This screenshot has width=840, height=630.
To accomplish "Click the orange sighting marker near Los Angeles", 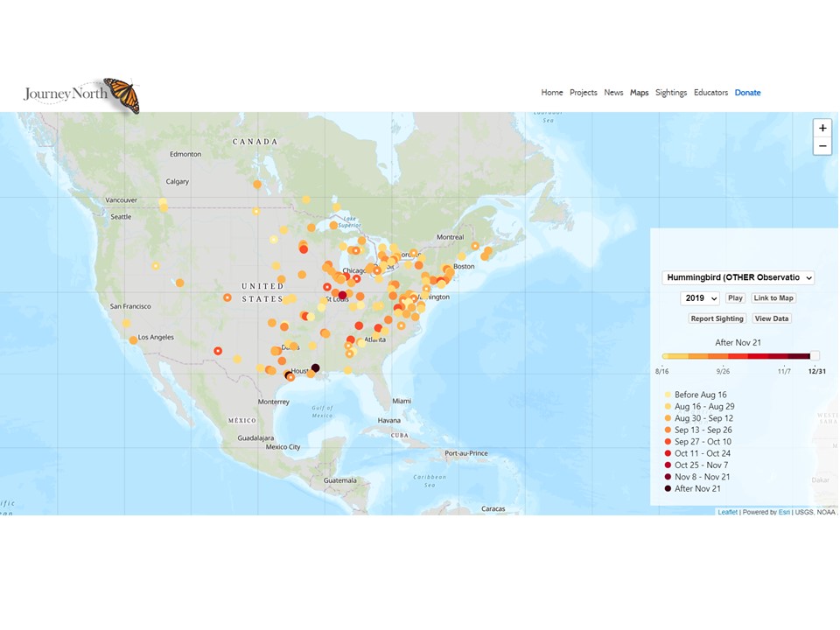I will pos(132,340).
